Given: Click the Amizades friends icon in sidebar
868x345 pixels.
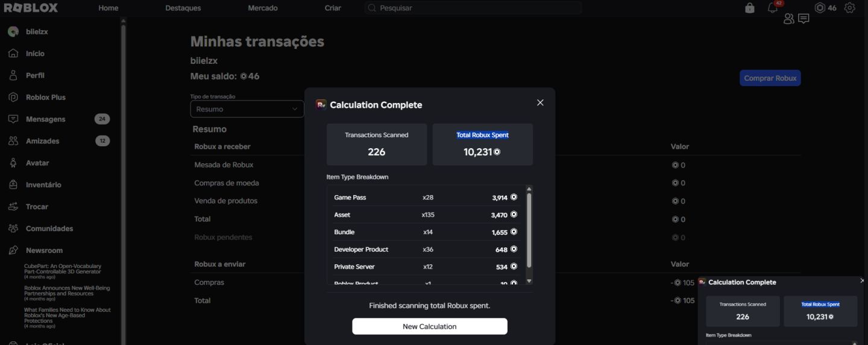Looking at the screenshot, I should (x=13, y=141).
